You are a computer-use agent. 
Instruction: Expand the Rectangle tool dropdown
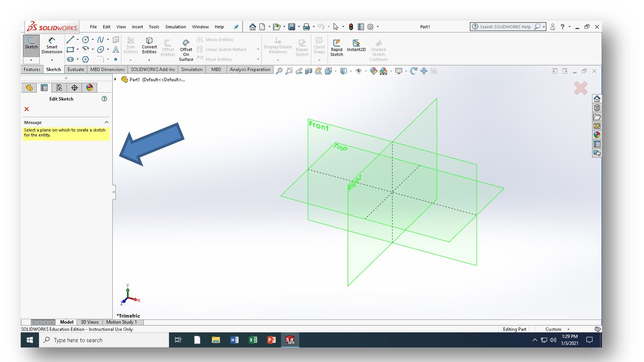tap(78, 49)
